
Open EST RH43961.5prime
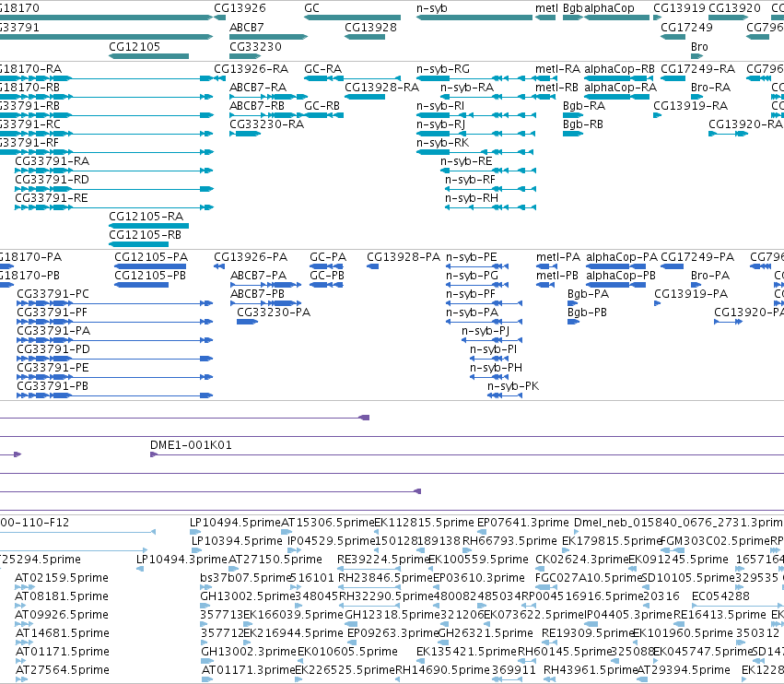click(x=589, y=670)
